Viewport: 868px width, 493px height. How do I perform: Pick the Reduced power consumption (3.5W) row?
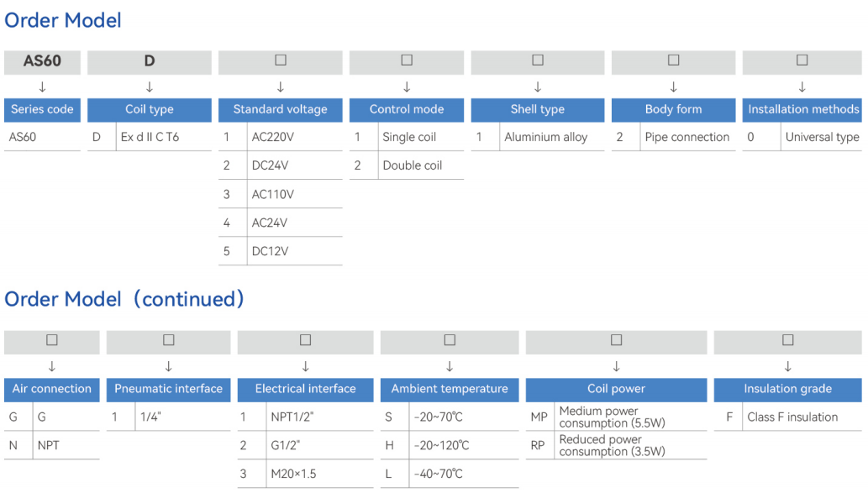pyautogui.click(x=616, y=445)
